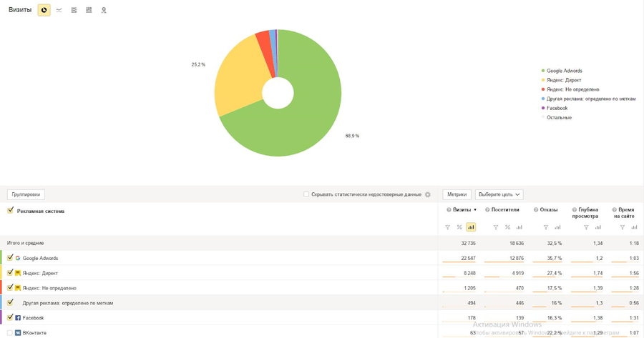Click the 35,7 % bounce rate value

555,259
